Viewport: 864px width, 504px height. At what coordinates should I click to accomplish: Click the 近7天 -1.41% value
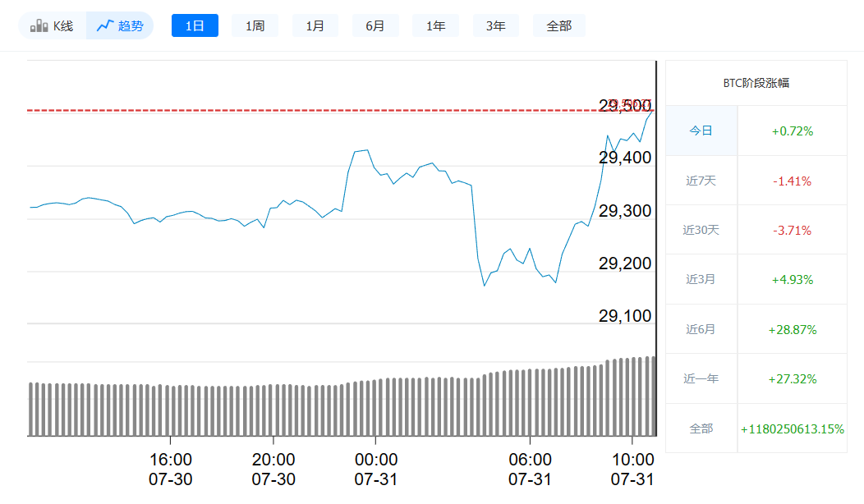click(793, 181)
